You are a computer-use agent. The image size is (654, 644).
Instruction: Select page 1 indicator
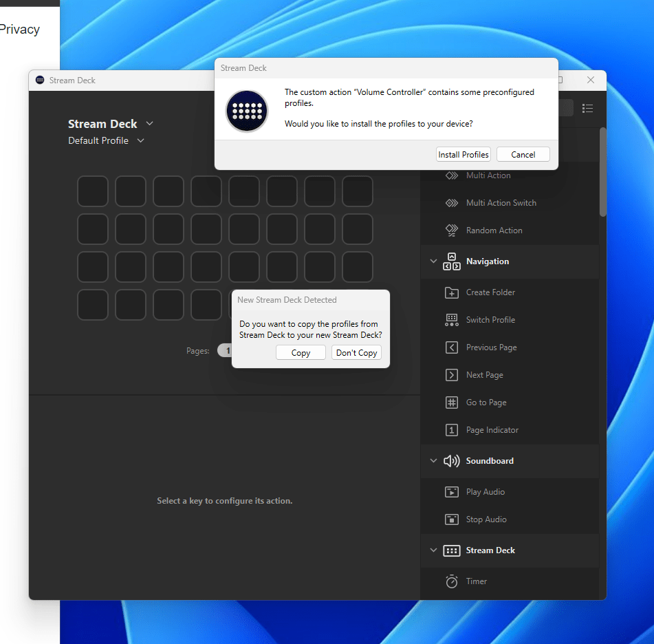[226, 351]
